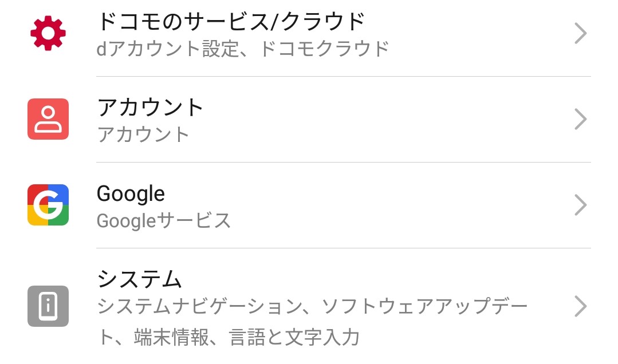
Task: Tap the colorful Google G icon
Action: [48, 205]
